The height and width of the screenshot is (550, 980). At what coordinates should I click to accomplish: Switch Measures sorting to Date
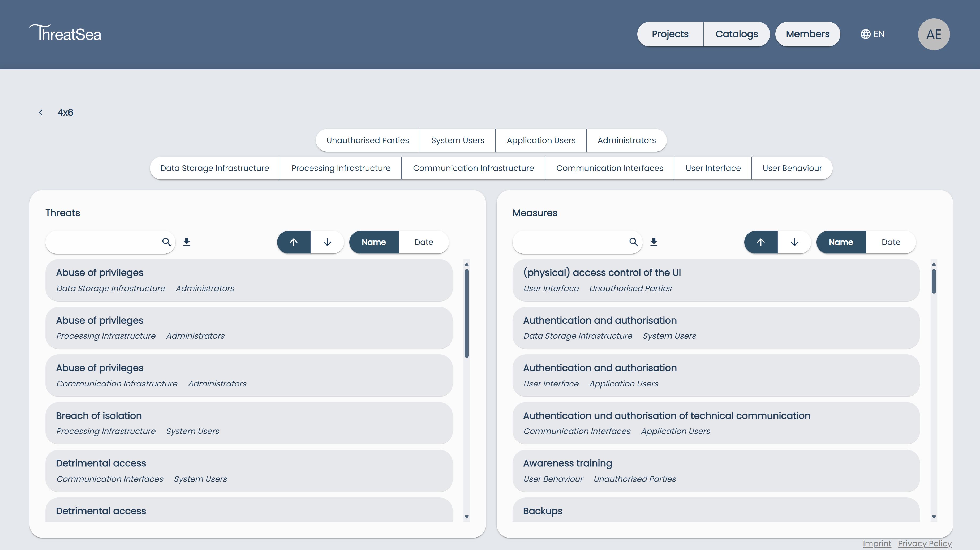891,242
